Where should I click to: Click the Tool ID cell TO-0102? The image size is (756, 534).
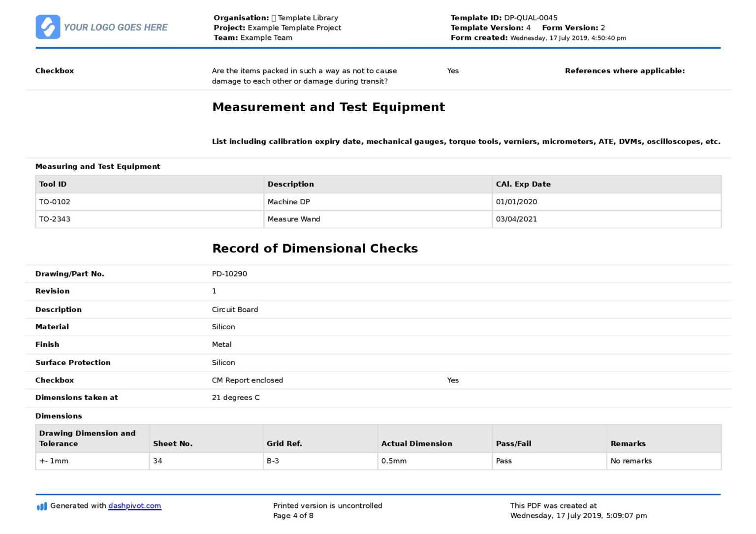pyautogui.click(x=55, y=202)
